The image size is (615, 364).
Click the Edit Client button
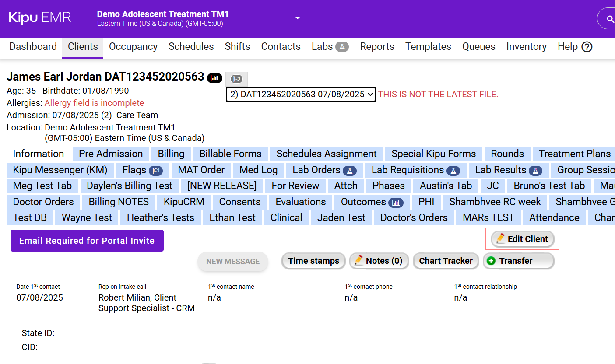[522, 239]
